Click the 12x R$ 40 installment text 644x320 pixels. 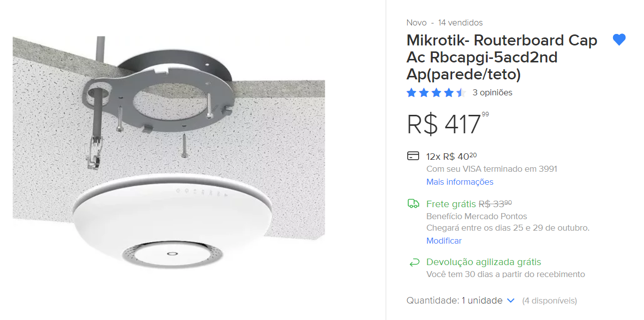451,156
